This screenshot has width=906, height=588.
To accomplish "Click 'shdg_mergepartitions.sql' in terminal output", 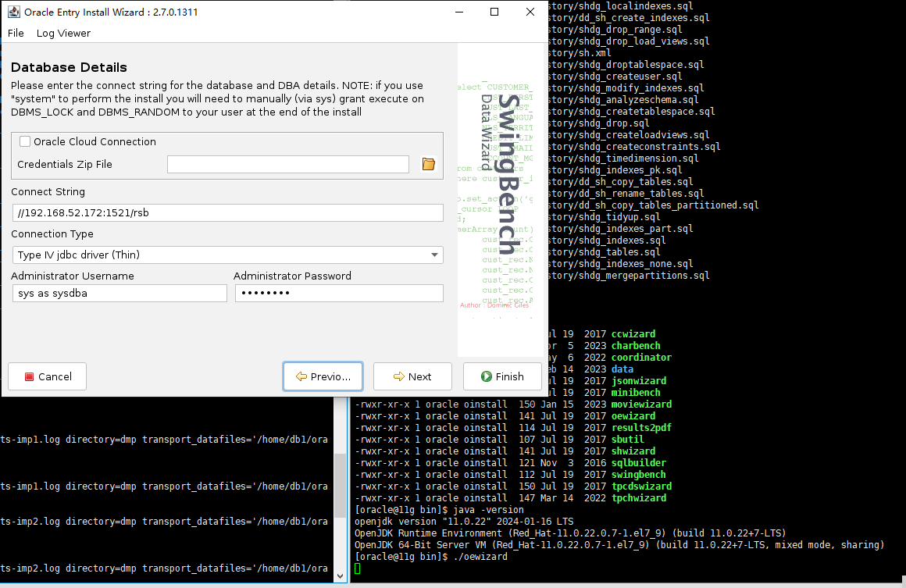I will (644, 276).
